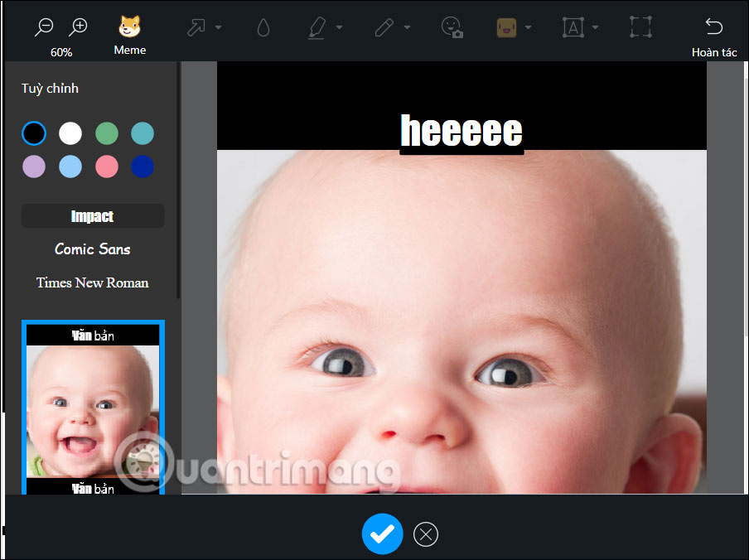Click the 'Tuỳ chỉnh' heading

pyautogui.click(x=50, y=89)
